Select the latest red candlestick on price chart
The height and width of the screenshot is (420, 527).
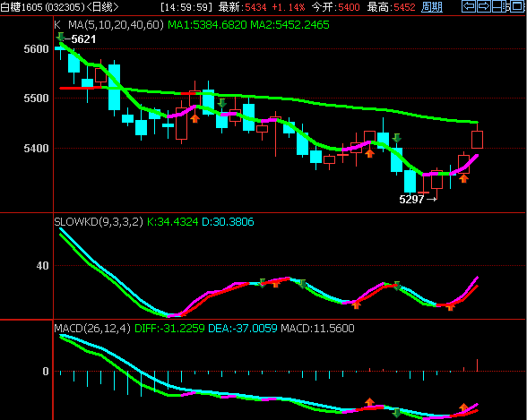pyautogui.click(x=477, y=140)
